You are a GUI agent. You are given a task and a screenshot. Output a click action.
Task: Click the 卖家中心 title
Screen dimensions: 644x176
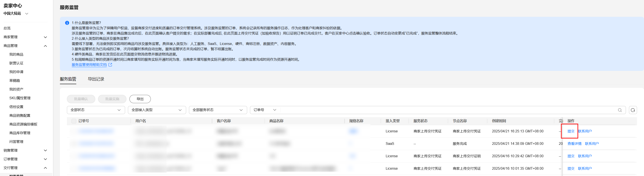tap(13, 5)
